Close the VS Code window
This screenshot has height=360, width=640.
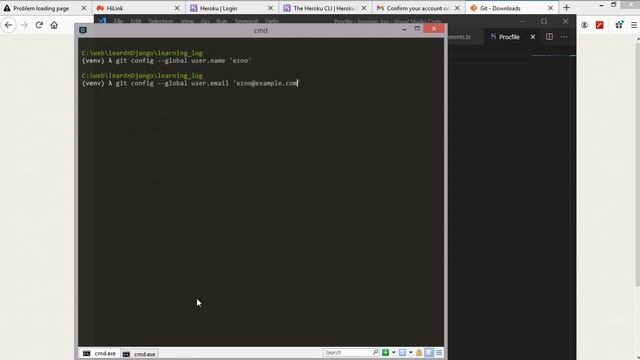[565, 21]
